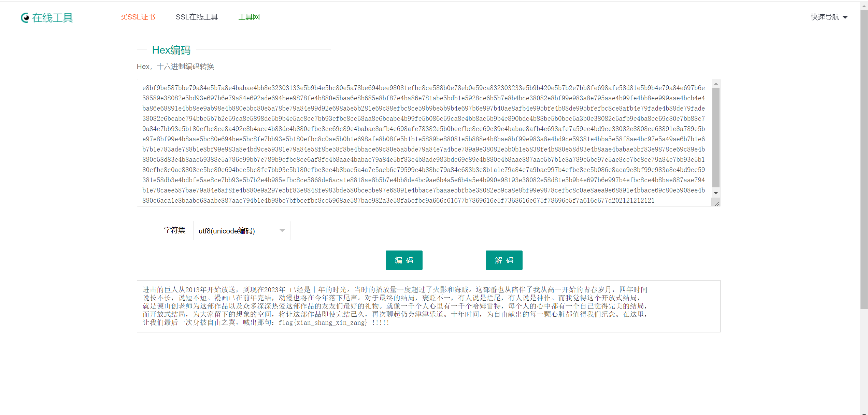Open the SSL在线工具 menu item
Image resolution: width=868 pixels, height=415 pixels.
[197, 17]
